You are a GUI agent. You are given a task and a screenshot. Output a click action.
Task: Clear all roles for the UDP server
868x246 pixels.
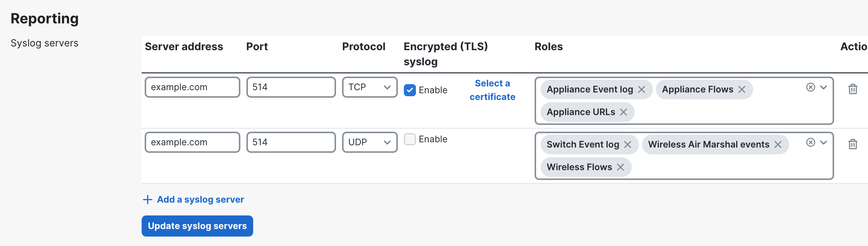coord(811,142)
